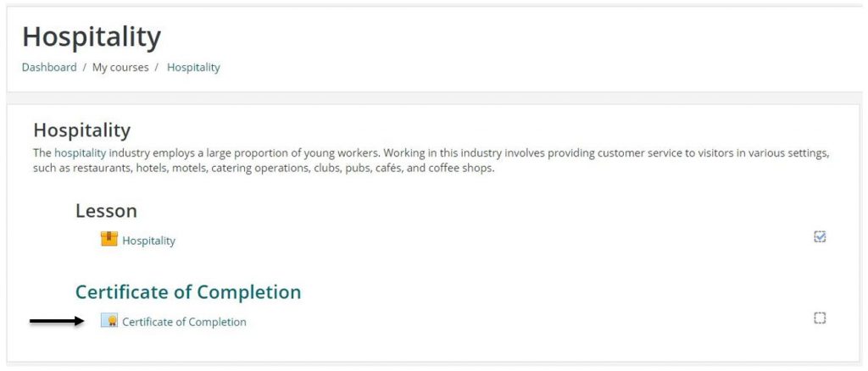This screenshot has width=868, height=371.
Task: Click the Certificate of Completion section heading
Action: click(x=188, y=292)
